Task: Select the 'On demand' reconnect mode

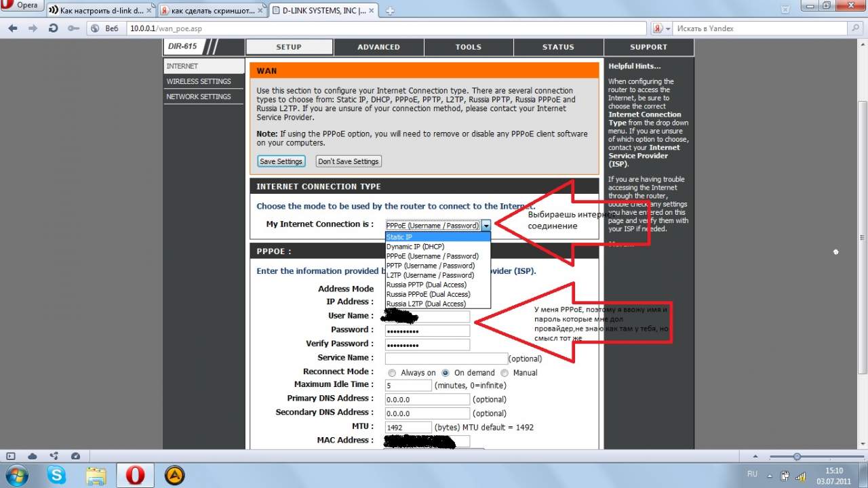Action: coord(446,373)
